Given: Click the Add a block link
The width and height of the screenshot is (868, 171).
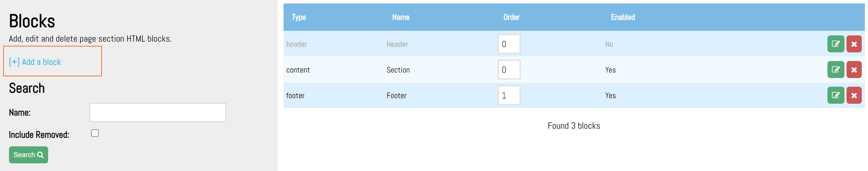Looking at the screenshot, I should pyautogui.click(x=35, y=62).
